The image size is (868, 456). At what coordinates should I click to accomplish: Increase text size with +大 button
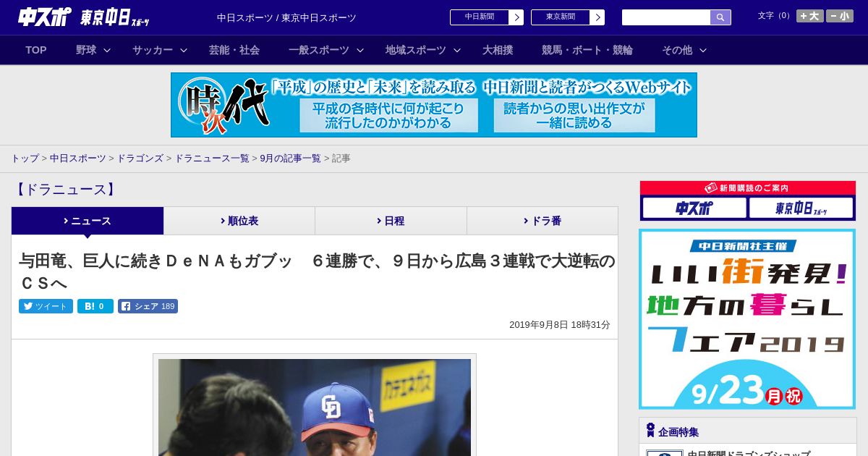coord(810,16)
